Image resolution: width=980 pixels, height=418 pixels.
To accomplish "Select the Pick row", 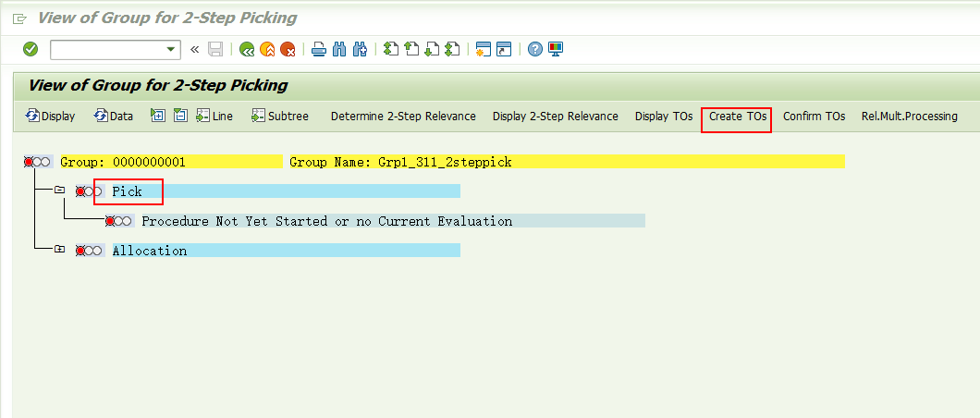I will point(286,191).
